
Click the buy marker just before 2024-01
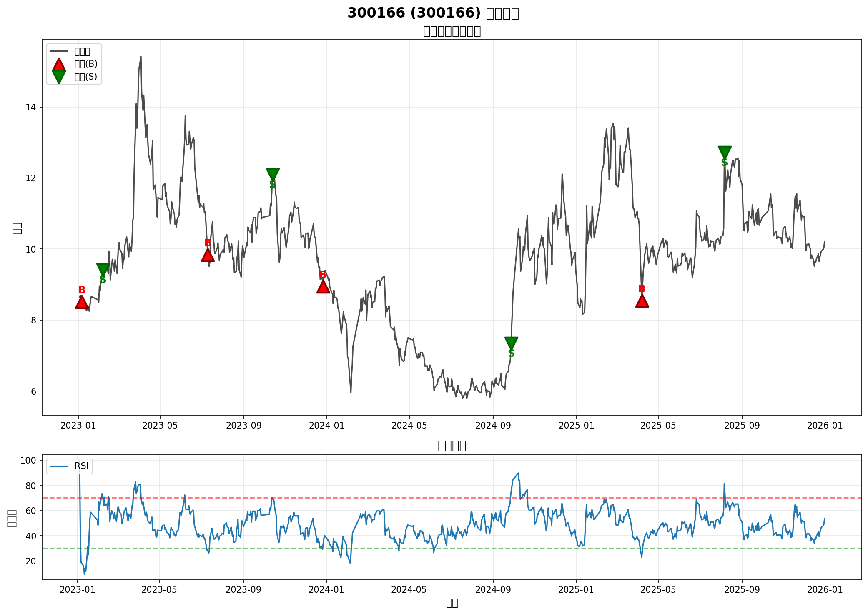coord(323,287)
